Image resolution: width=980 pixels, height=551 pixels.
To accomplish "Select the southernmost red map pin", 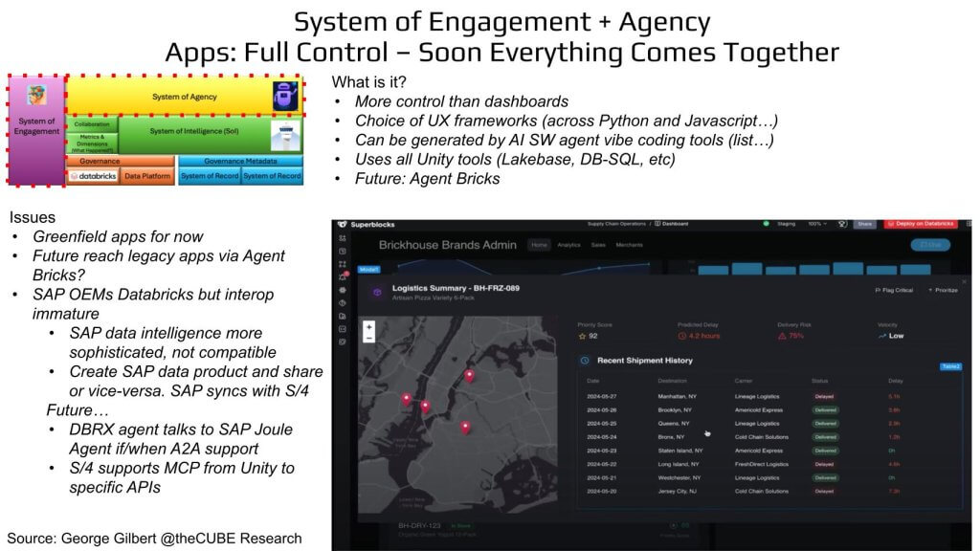I will pos(465,428).
